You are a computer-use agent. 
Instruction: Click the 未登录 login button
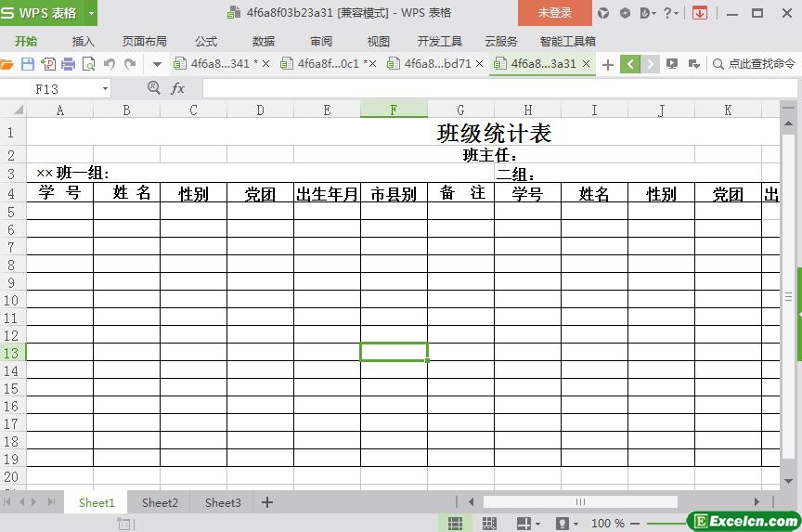click(x=554, y=13)
